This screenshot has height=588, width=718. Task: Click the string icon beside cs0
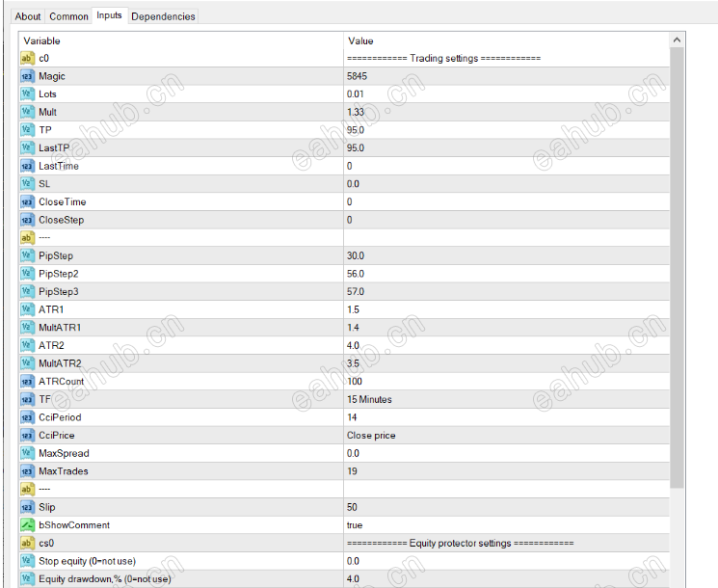pos(27,543)
